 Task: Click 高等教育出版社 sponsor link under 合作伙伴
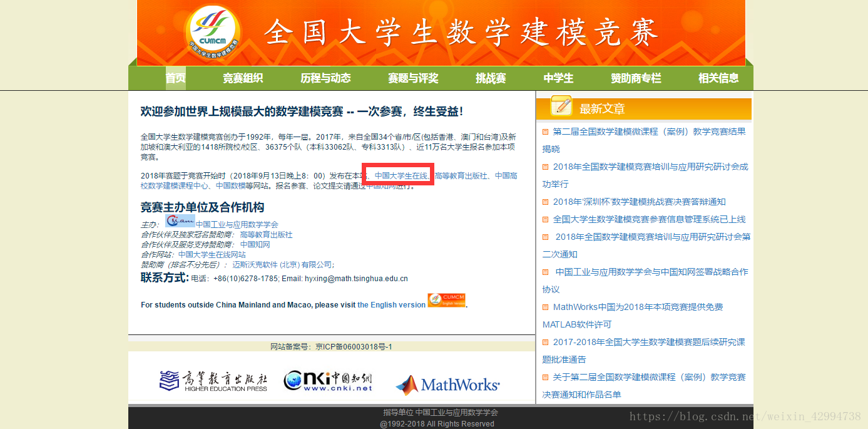tap(266, 235)
